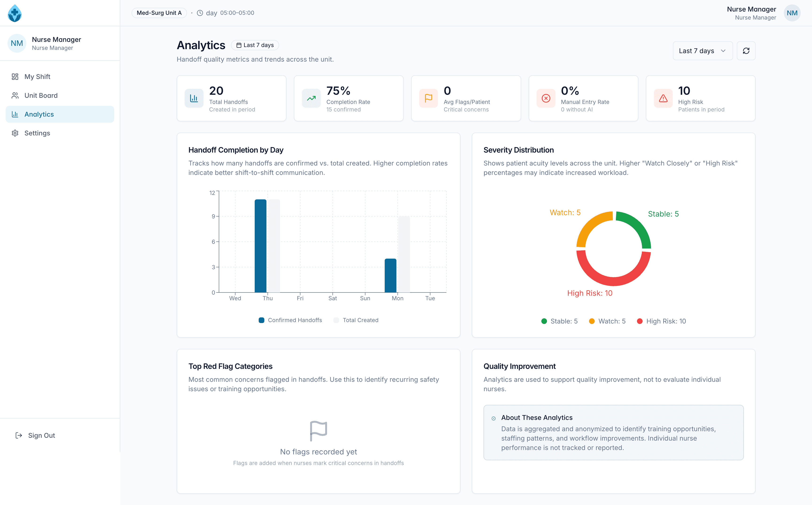Click the Manual Entry Rate X-circle icon
812x505 pixels.
[546, 98]
